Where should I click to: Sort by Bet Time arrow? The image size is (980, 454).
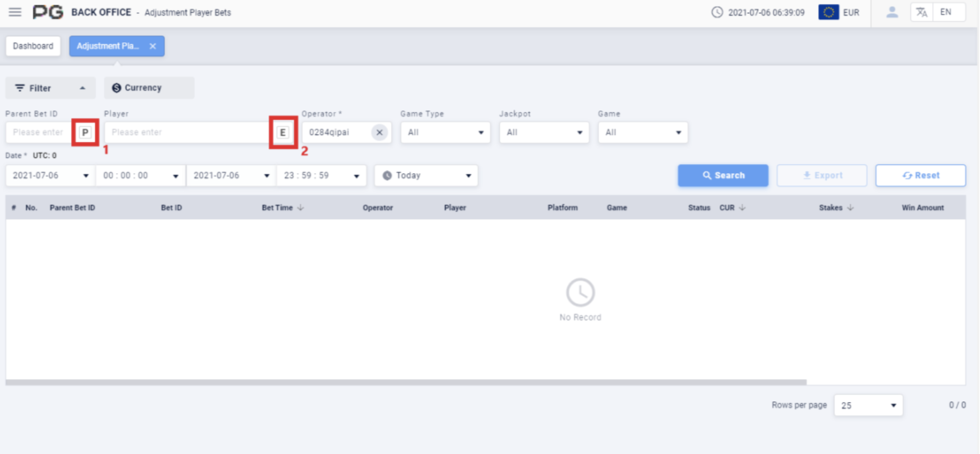pos(301,208)
